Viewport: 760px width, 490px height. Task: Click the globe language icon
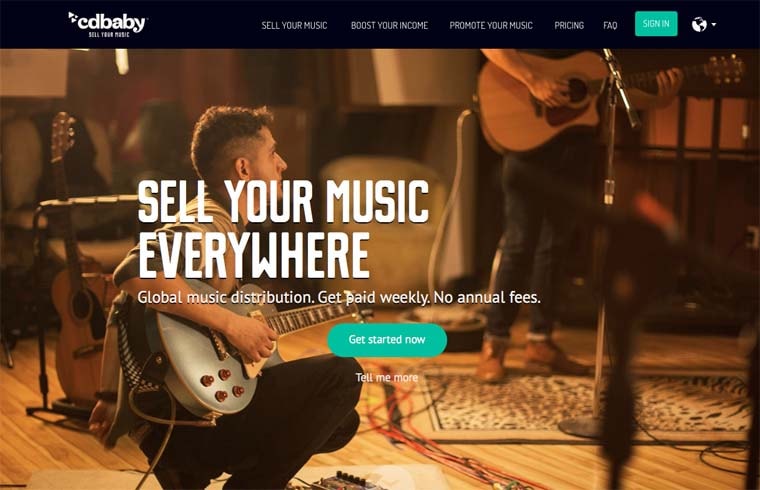pyautogui.click(x=699, y=24)
